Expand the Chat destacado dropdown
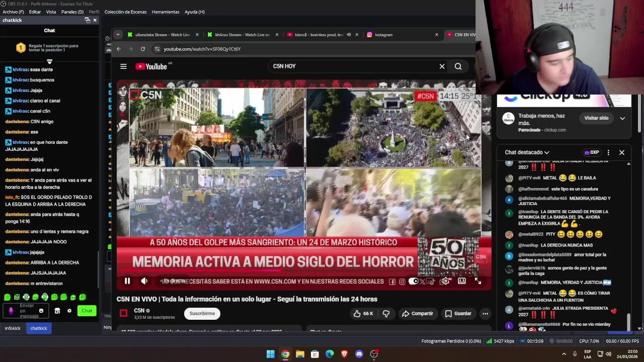The width and height of the screenshot is (644, 362). [527, 152]
